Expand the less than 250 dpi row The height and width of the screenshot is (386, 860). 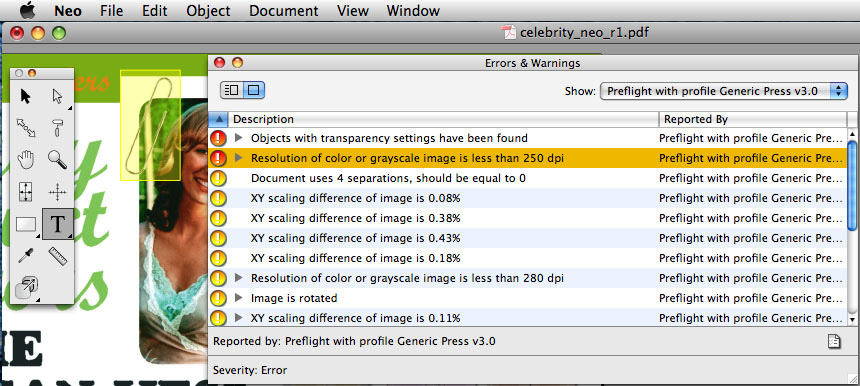tap(238, 158)
